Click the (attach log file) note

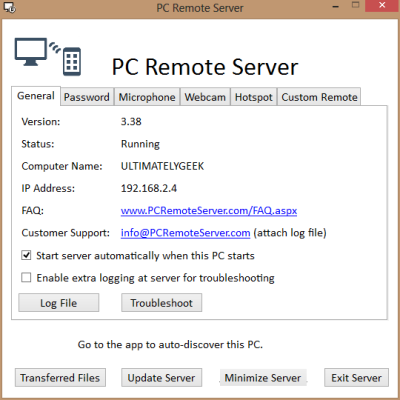coord(290,233)
